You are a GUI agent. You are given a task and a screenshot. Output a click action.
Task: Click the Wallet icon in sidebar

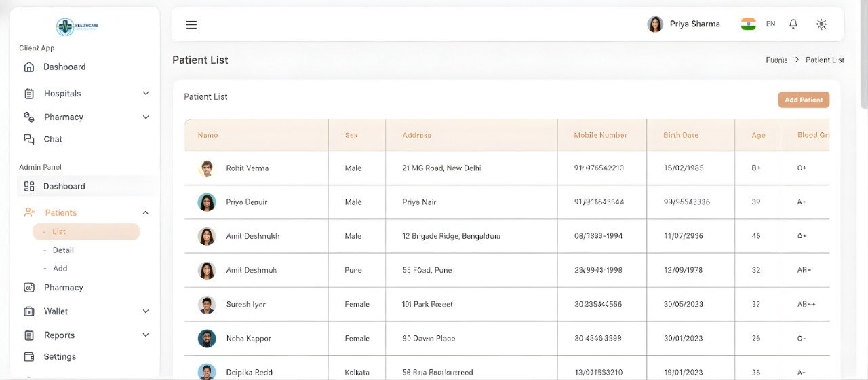29,311
